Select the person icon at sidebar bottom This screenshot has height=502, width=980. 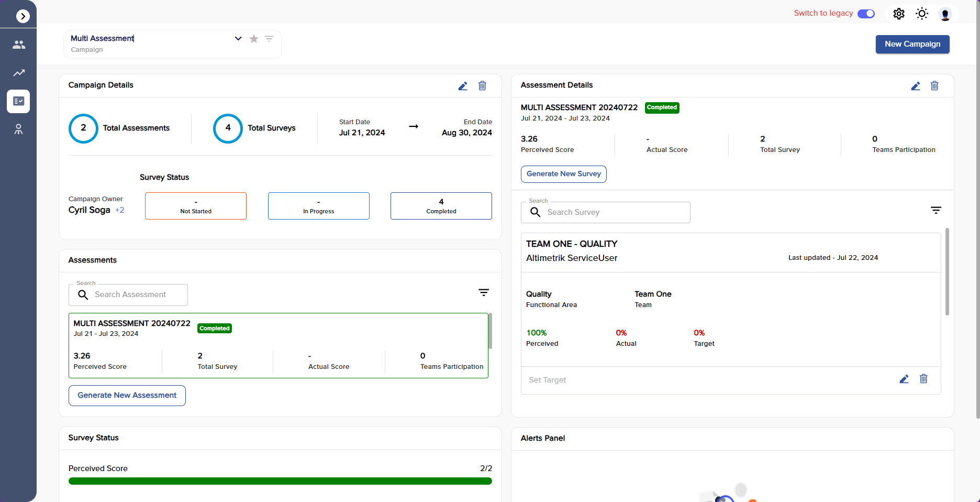click(18, 129)
